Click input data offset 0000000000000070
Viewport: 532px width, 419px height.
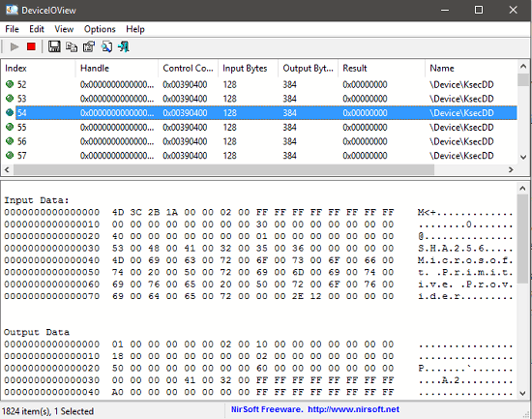[x=52, y=296]
